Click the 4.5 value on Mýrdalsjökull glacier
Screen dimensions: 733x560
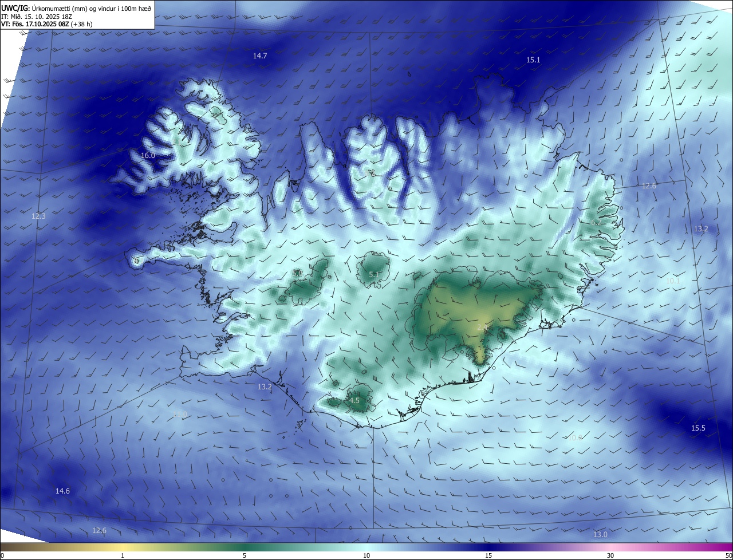point(354,401)
